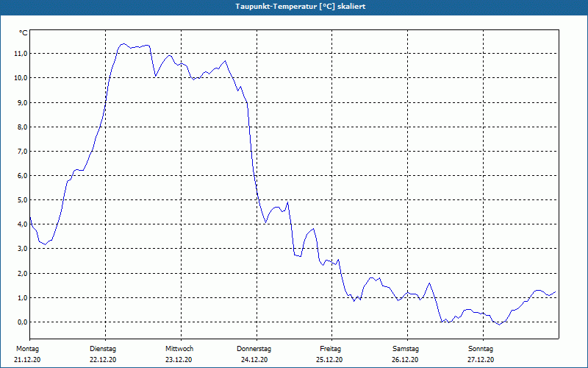Click the Mittwoch day label
The width and height of the screenshot is (588, 368).
179,349
